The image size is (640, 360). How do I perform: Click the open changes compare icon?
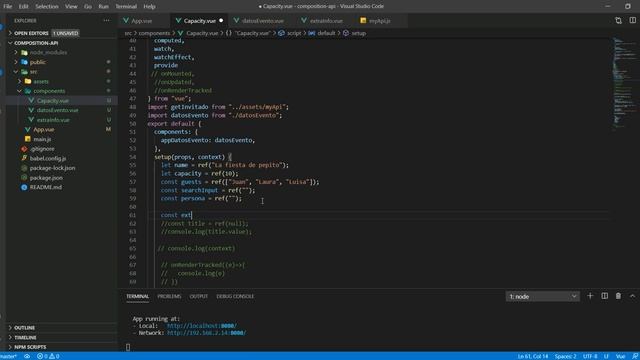coord(618,20)
